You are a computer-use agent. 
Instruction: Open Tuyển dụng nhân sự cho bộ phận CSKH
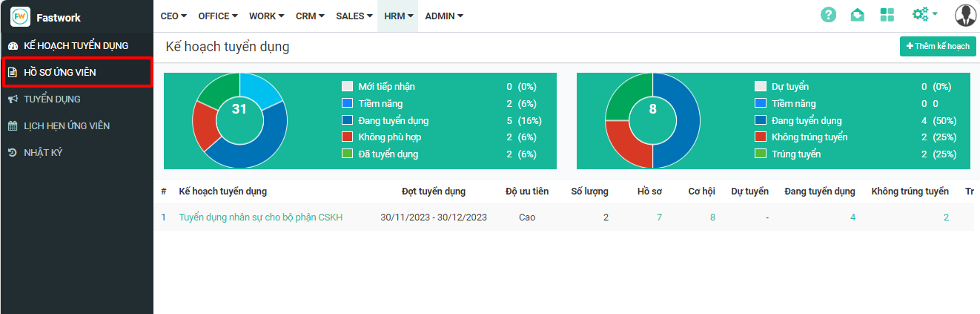[260, 217]
